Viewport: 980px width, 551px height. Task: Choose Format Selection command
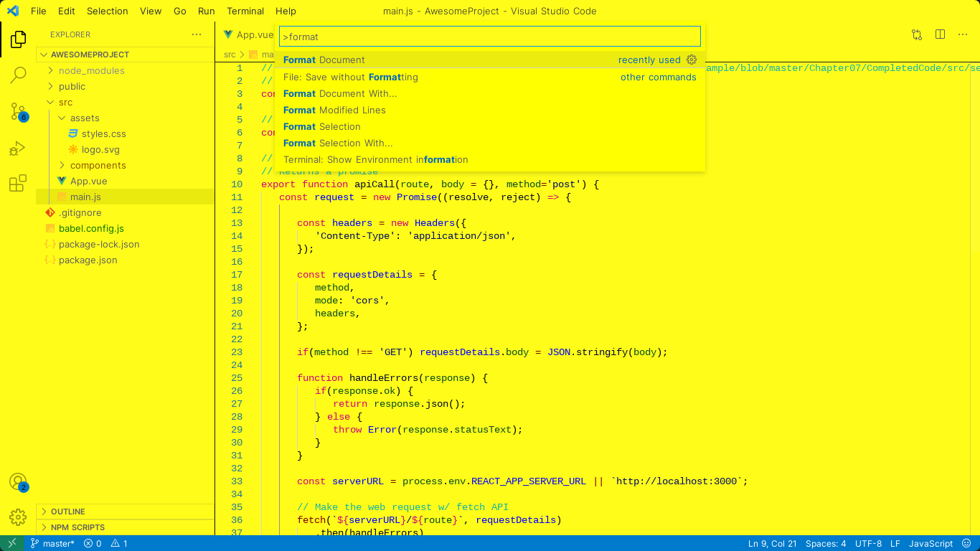point(490,126)
